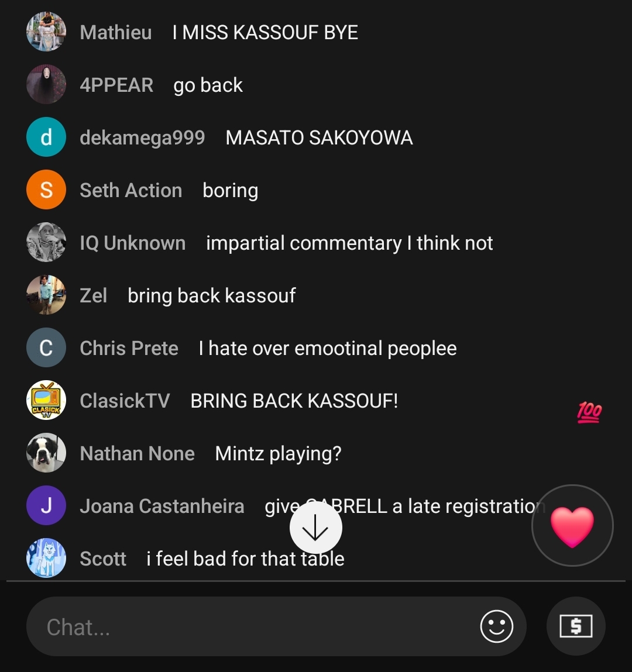Tap Mathieu's profile picture
The height and width of the screenshot is (672, 632).
[46, 32]
